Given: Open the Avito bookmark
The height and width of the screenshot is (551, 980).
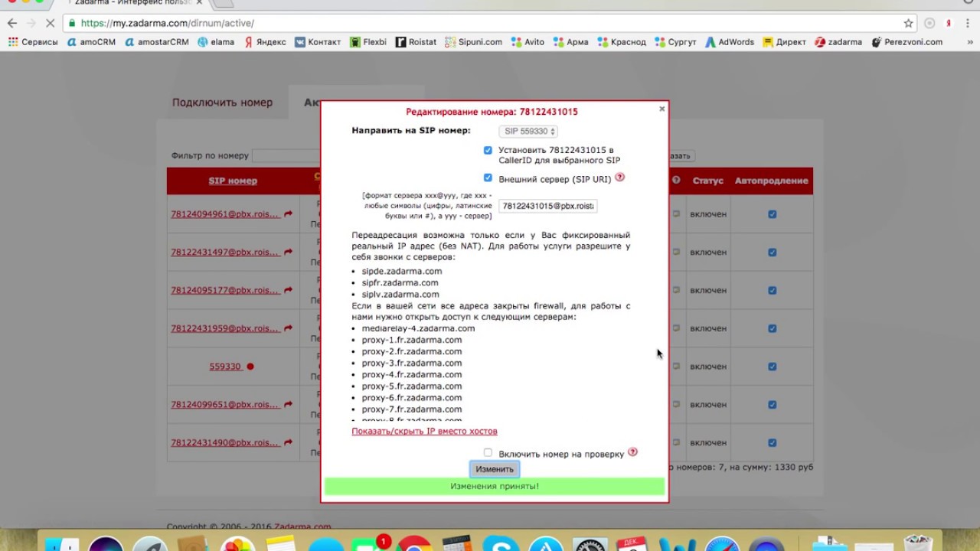Looking at the screenshot, I should pos(528,42).
